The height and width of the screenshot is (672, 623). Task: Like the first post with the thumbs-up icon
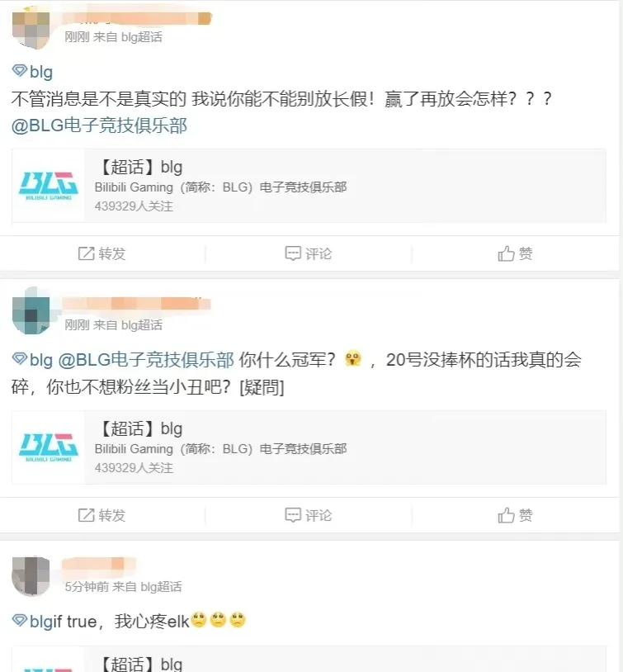[x=506, y=253]
